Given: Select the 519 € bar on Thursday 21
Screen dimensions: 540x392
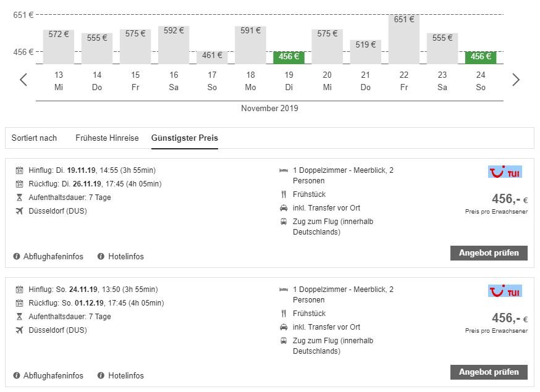Looking at the screenshot, I should 366,51.
